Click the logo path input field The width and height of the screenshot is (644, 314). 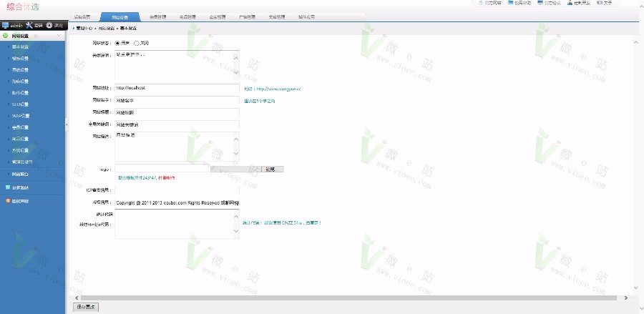pyautogui.click(x=162, y=168)
